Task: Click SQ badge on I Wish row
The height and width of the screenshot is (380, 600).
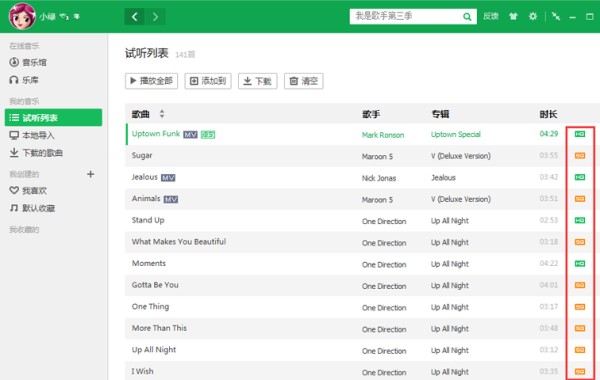Action: 580,372
